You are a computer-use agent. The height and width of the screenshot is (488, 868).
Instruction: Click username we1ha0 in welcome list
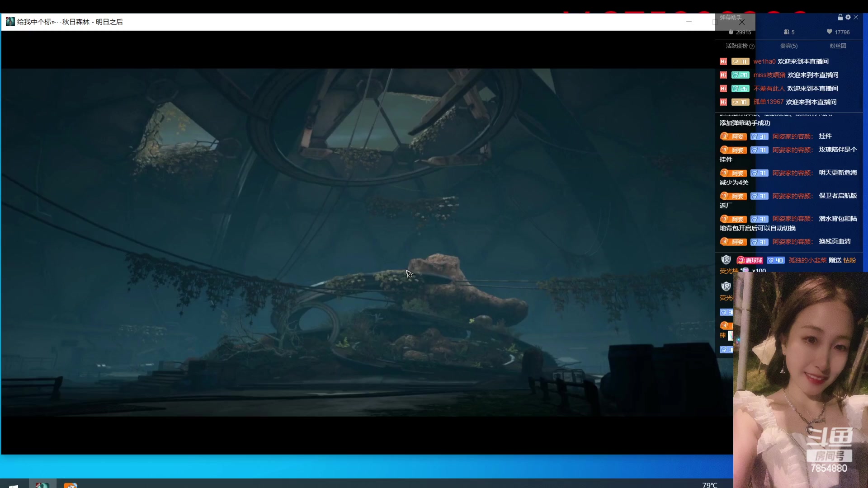point(764,61)
